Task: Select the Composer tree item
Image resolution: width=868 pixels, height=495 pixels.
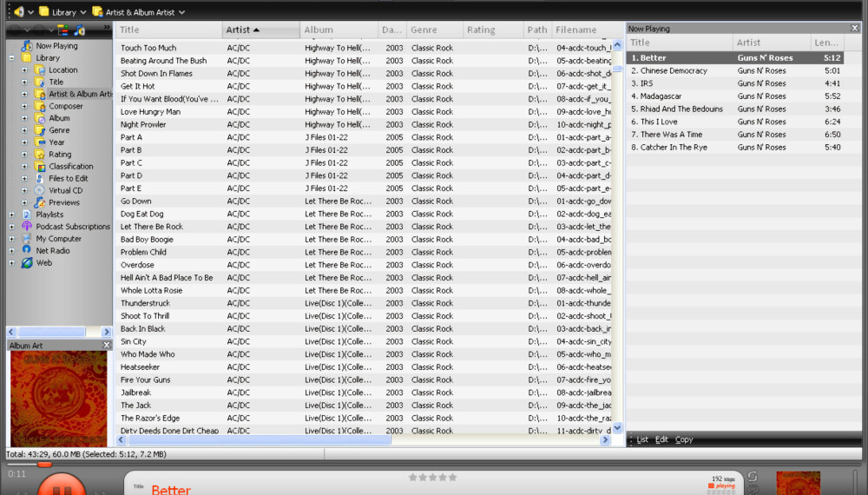Action: pos(65,106)
